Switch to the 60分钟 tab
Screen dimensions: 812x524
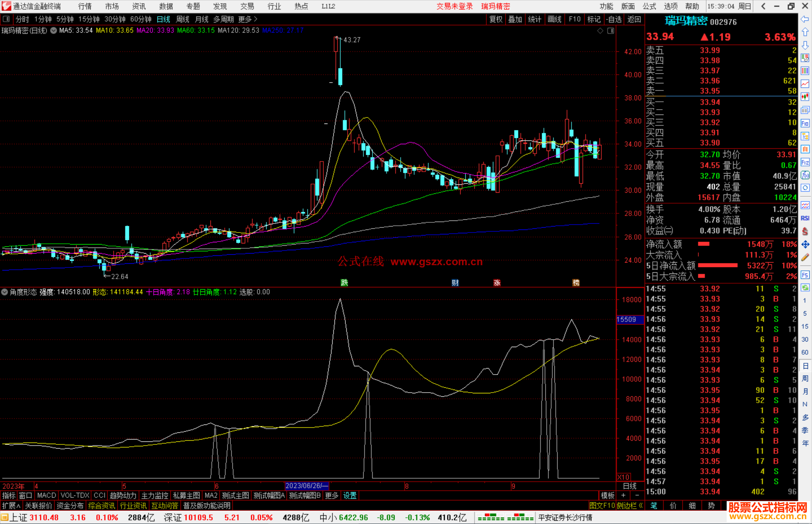coord(141,19)
